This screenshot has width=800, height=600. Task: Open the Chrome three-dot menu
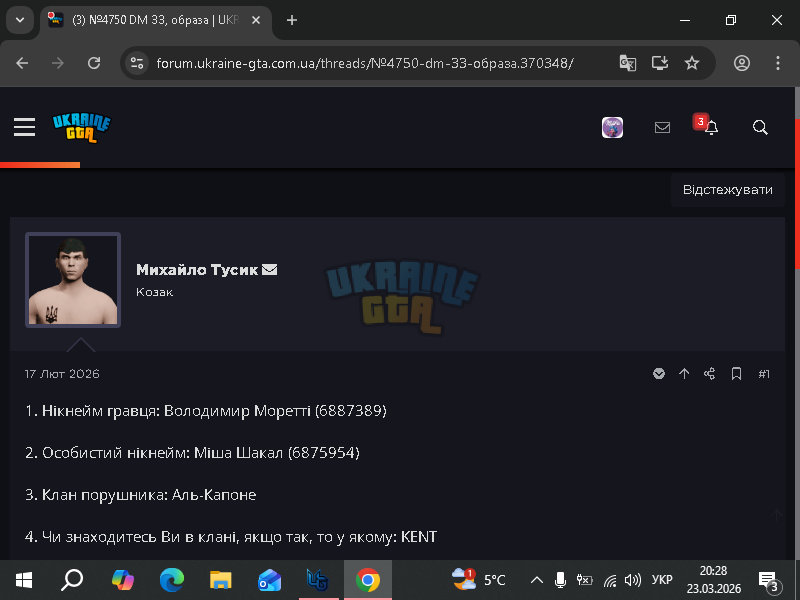[x=778, y=63]
